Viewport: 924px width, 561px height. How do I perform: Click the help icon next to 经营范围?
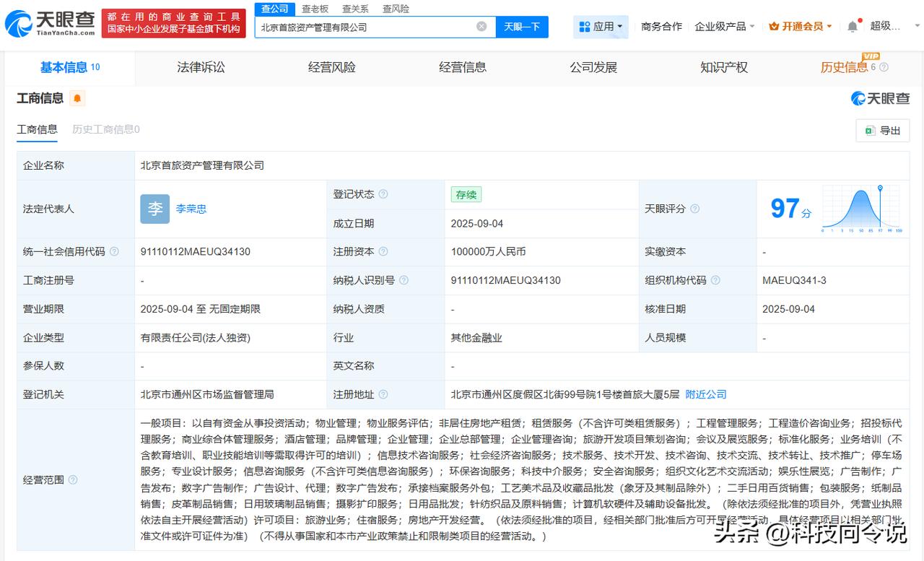73,480
